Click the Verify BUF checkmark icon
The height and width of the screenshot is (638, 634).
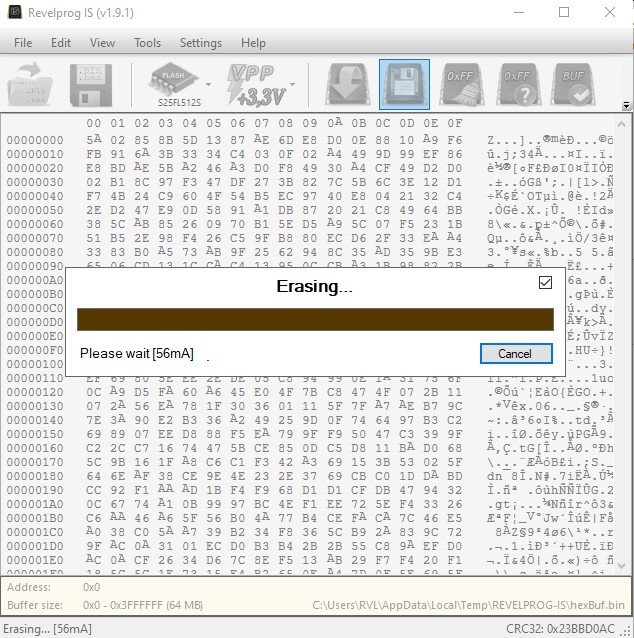(576, 84)
